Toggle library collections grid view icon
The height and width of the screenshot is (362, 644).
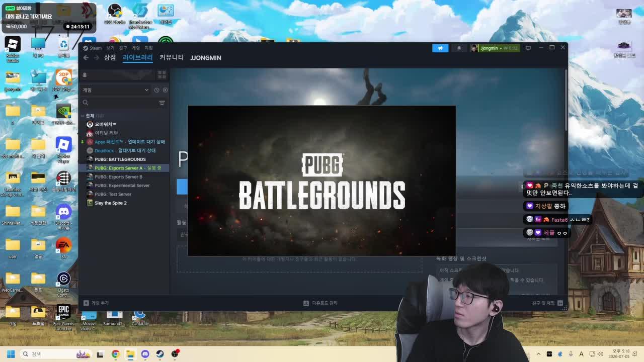(162, 75)
